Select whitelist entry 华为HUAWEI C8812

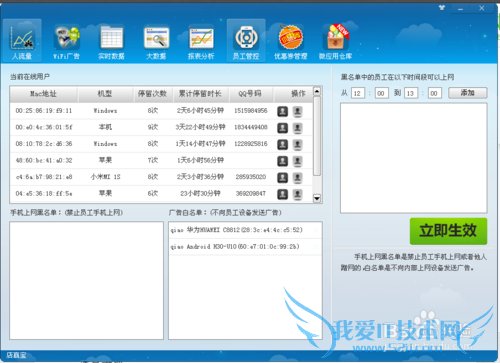[x=245, y=230]
